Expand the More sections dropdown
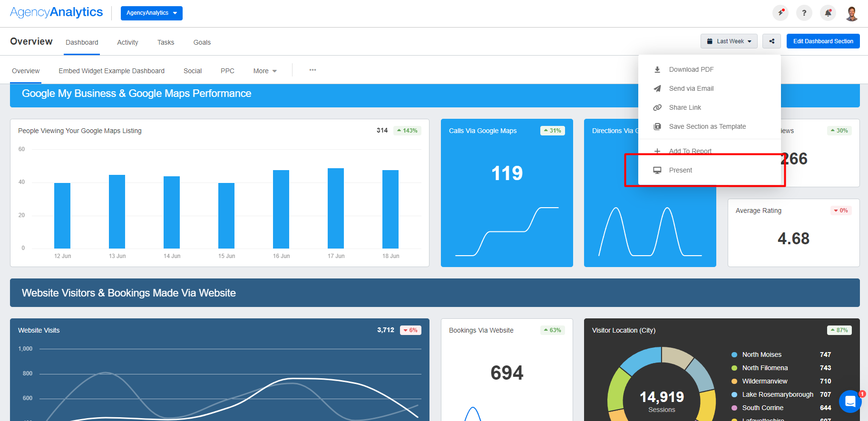The width and height of the screenshot is (868, 421). pos(265,71)
